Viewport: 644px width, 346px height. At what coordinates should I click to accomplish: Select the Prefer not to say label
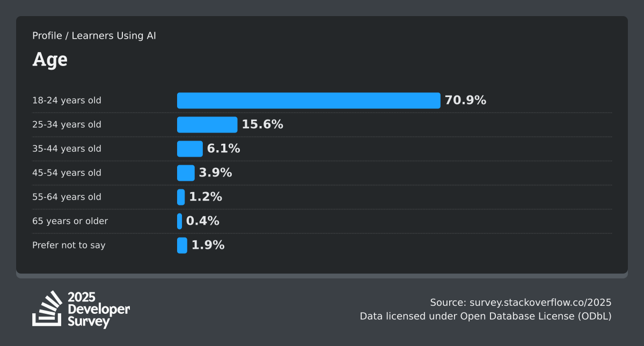tap(69, 245)
